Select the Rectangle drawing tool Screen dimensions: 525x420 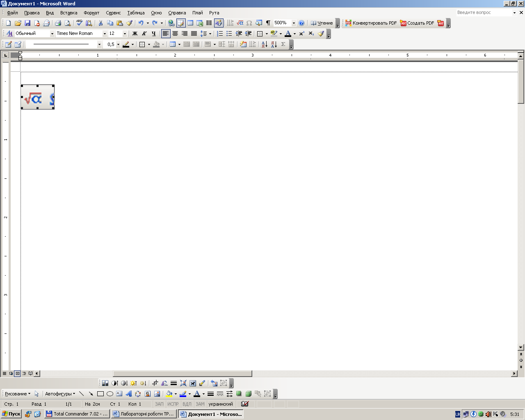100,394
